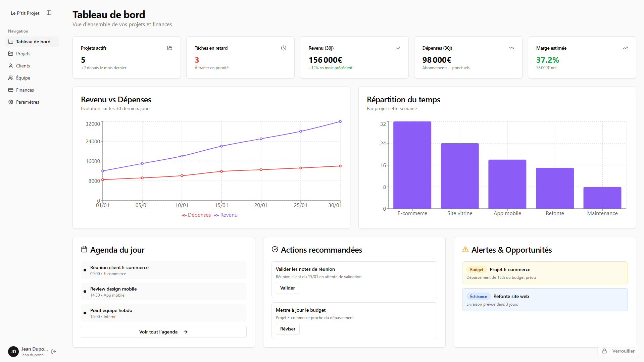Click the logout icon next to Jean Dupont

pyautogui.click(x=54, y=352)
